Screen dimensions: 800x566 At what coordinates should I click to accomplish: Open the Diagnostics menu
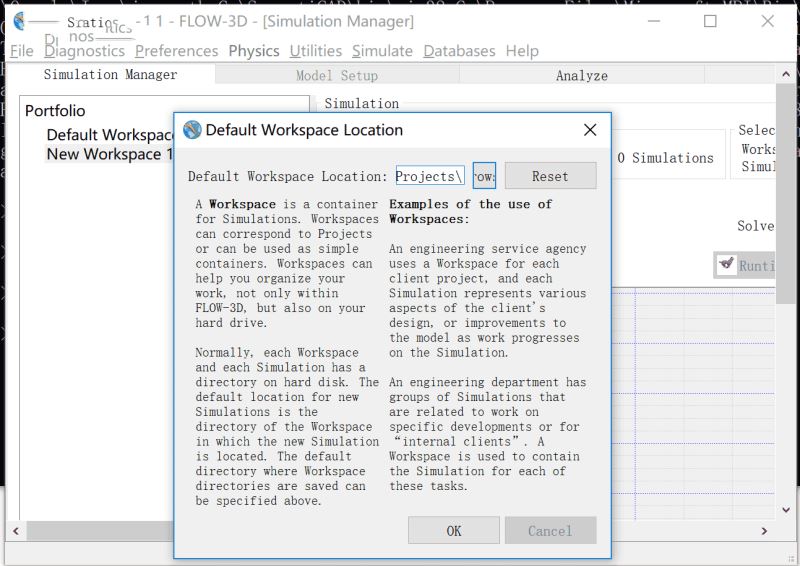point(84,51)
